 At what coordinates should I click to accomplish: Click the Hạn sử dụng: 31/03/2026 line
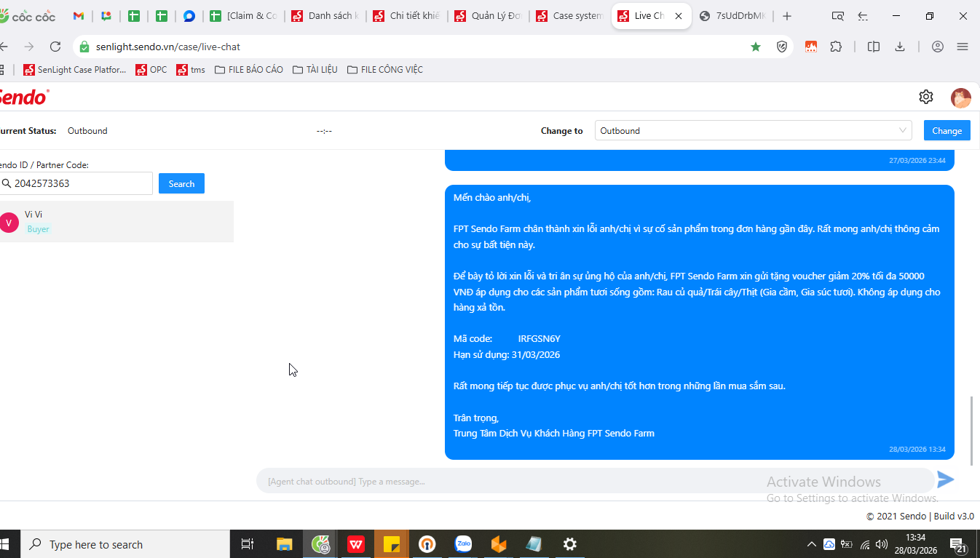[x=507, y=355]
